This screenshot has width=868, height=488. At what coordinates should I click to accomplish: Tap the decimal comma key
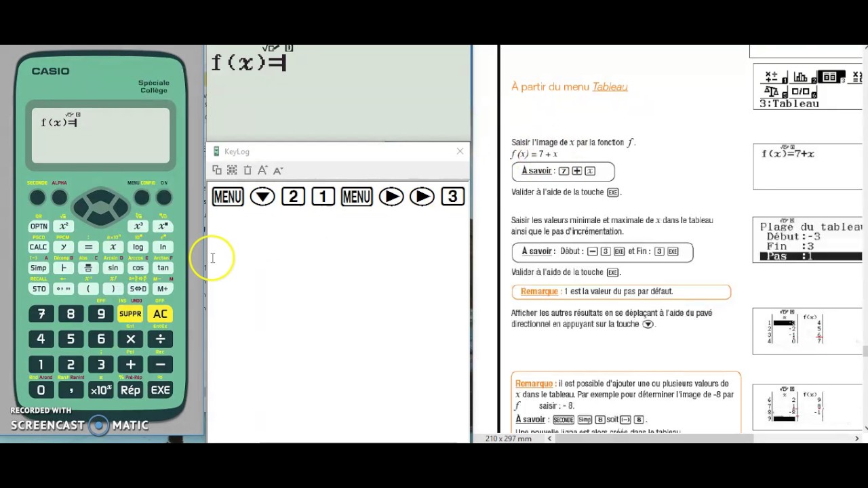tap(71, 390)
